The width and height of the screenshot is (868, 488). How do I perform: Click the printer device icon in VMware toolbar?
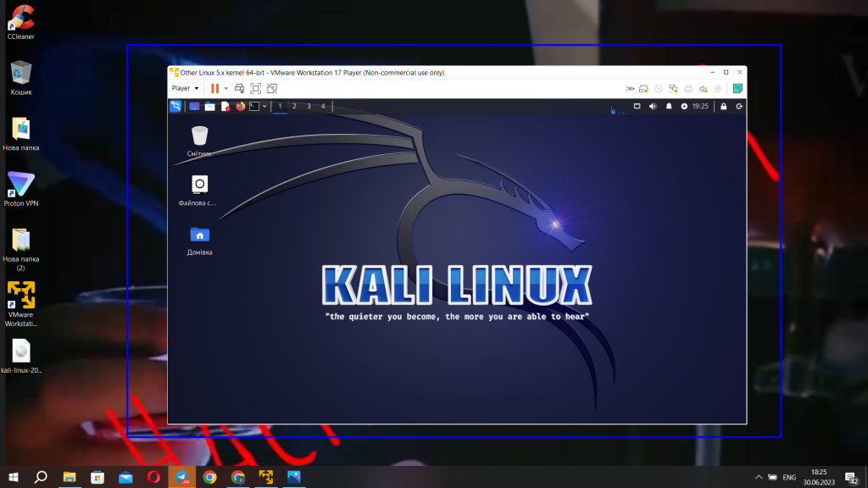[687, 89]
